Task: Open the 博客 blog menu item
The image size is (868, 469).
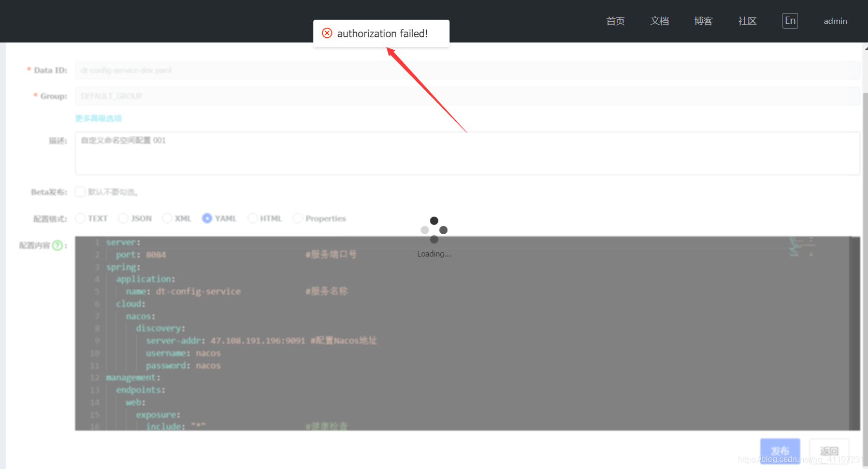Action: tap(703, 21)
